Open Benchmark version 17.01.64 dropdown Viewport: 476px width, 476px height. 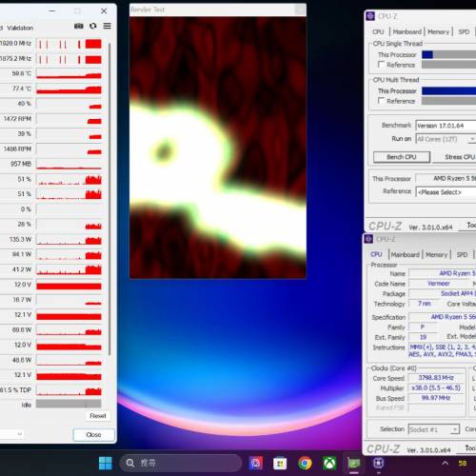click(x=446, y=126)
